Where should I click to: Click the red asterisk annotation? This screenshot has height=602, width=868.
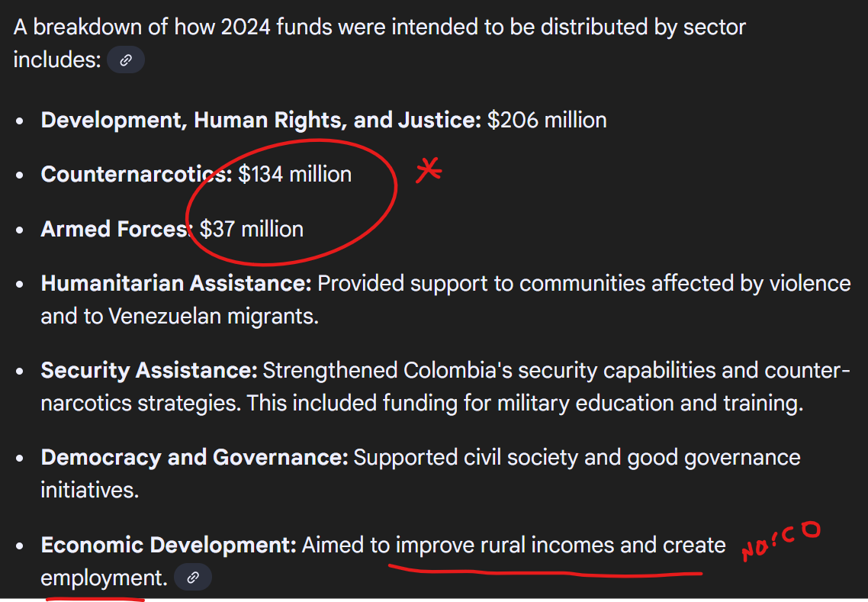coord(429,171)
